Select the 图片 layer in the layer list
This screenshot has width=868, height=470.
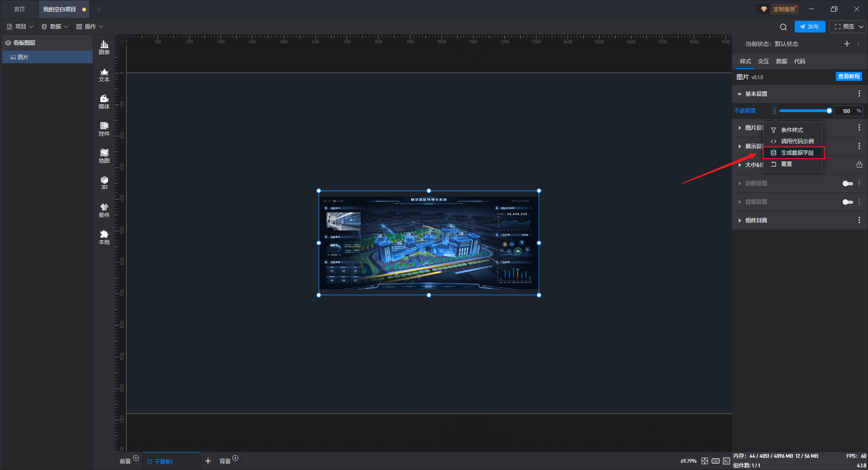pos(23,57)
